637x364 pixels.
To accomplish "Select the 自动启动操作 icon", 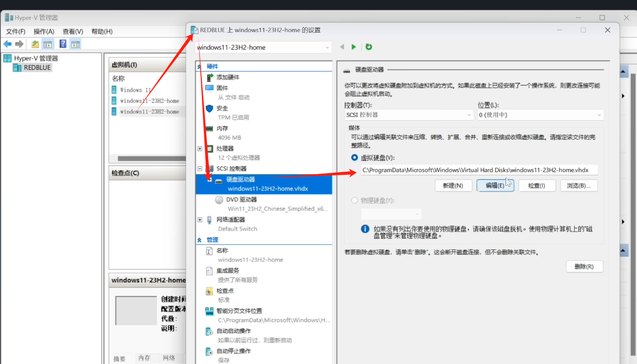I will click(209, 331).
